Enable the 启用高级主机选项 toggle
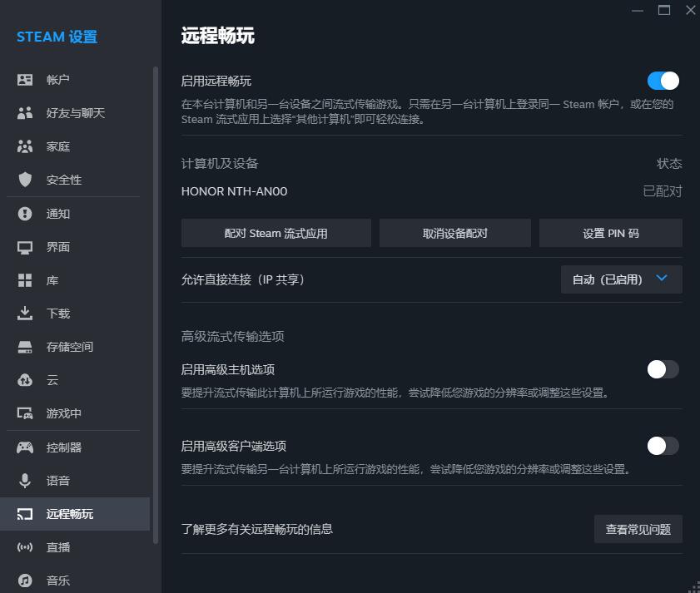 [663, 369]
